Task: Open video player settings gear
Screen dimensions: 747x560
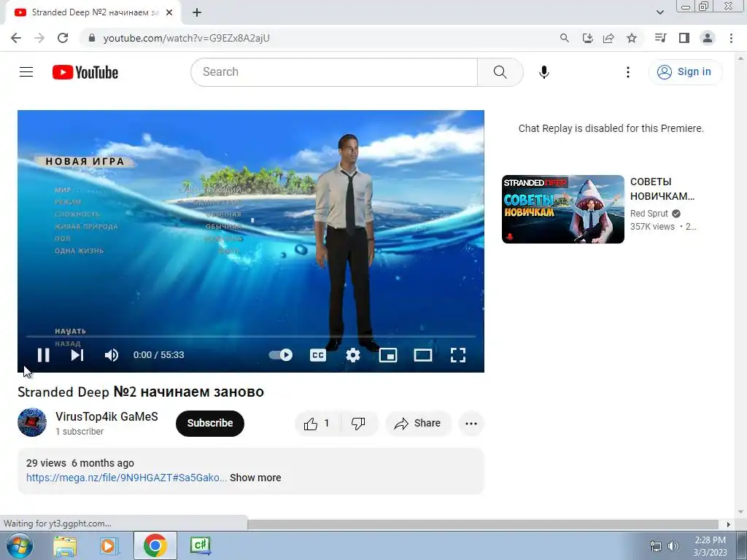Action: (353, 355)
